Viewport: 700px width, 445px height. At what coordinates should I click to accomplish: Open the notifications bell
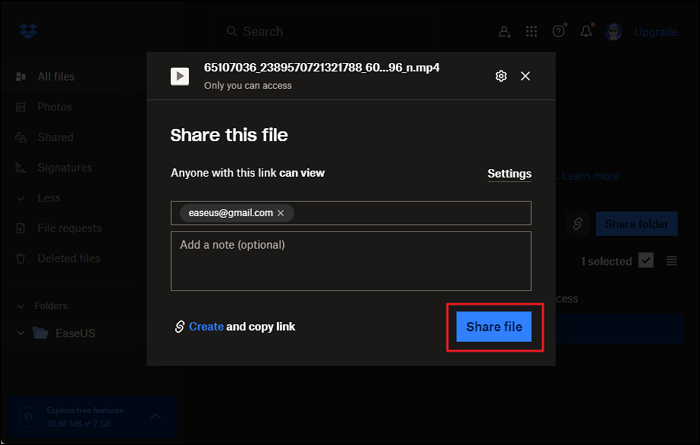coord(586,32)
